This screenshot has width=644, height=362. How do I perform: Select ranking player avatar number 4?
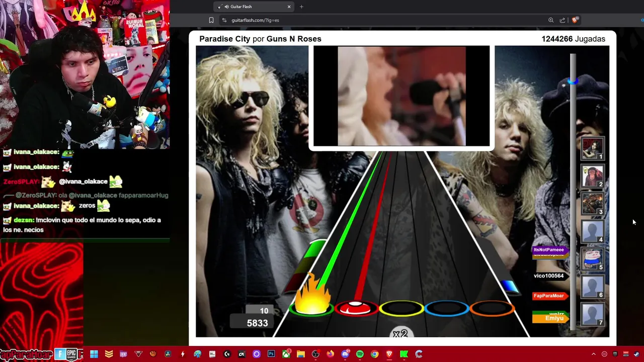point(593,231)
